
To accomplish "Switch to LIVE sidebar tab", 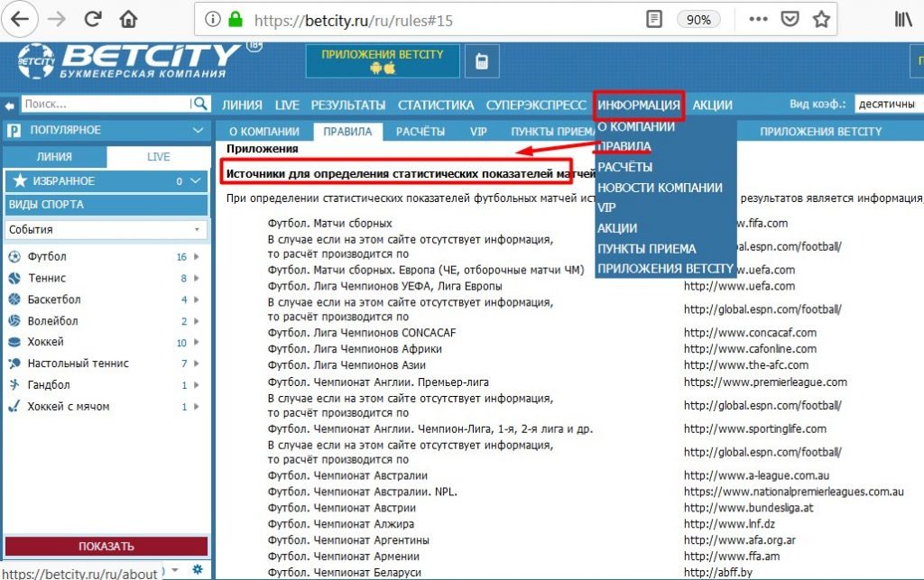I will 159,157.
